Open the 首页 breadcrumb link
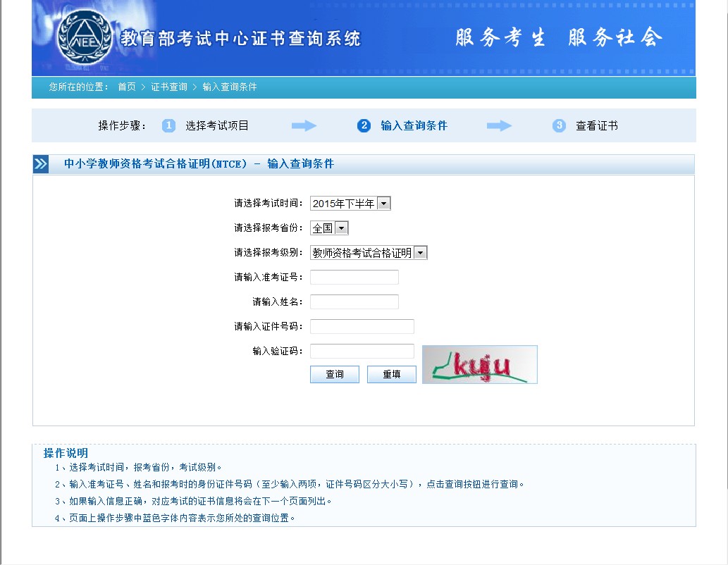 point(128,87)
